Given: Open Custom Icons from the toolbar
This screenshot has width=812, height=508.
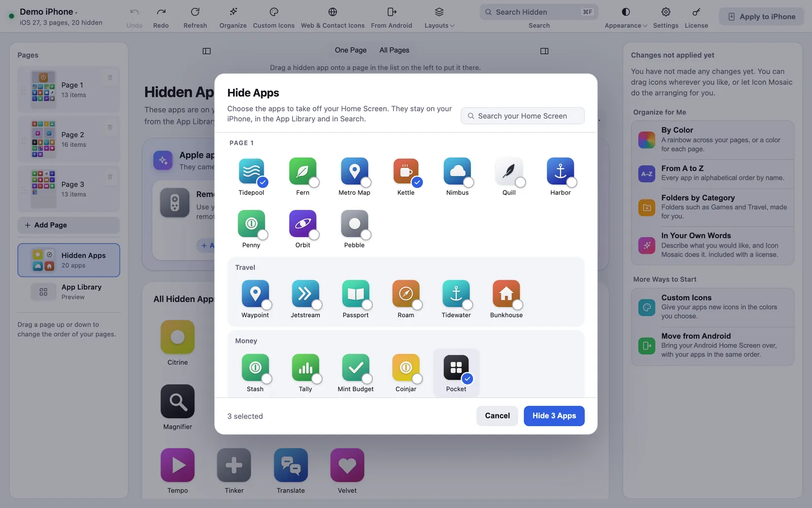Looking at the screenshot, I should coord(274,17).
